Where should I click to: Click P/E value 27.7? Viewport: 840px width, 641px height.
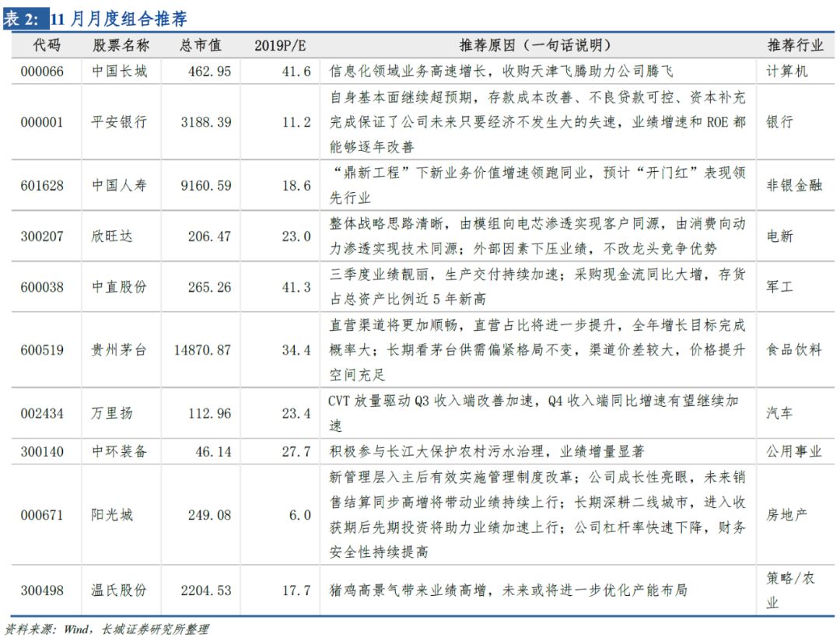296,452
